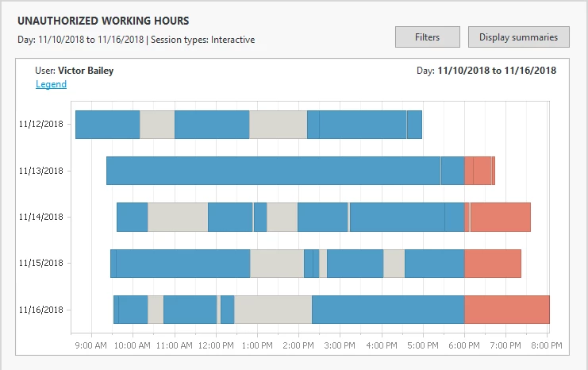Select the widest gray segment on the 11/16/2018 bar
The width and height of the screenshot is (588, 370).
pos(273,310)
